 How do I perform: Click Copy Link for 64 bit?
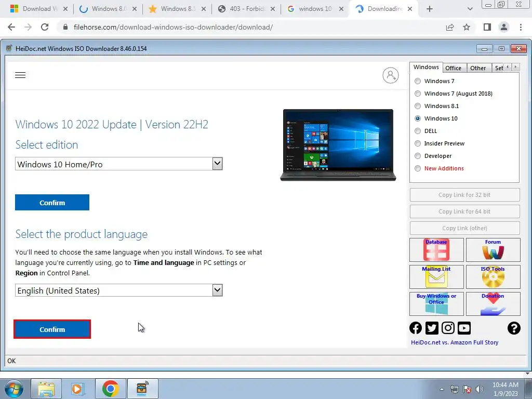[x=464, y=211]
